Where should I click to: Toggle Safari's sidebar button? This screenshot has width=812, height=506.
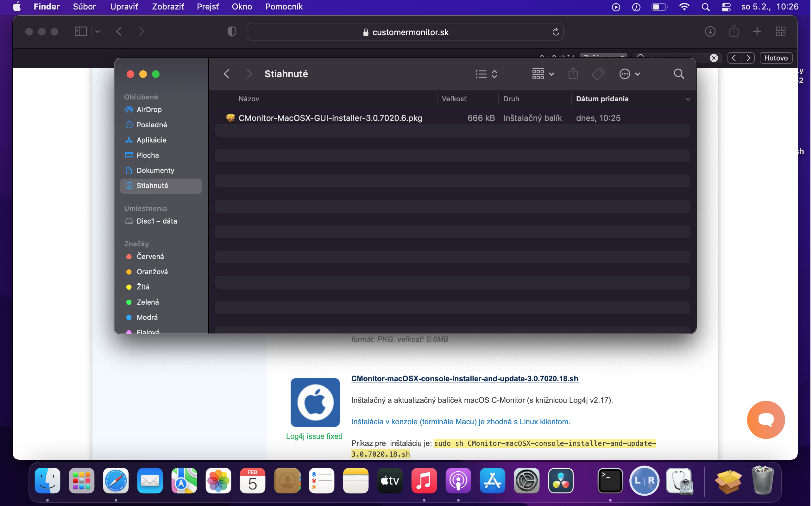click(x=81, y=32)
